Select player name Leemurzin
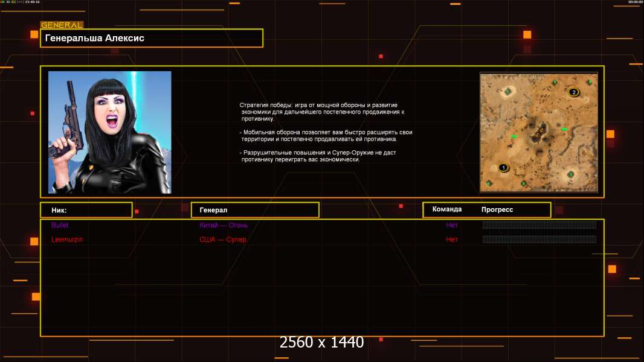The image size is (644, 362). tap(67, 240)
